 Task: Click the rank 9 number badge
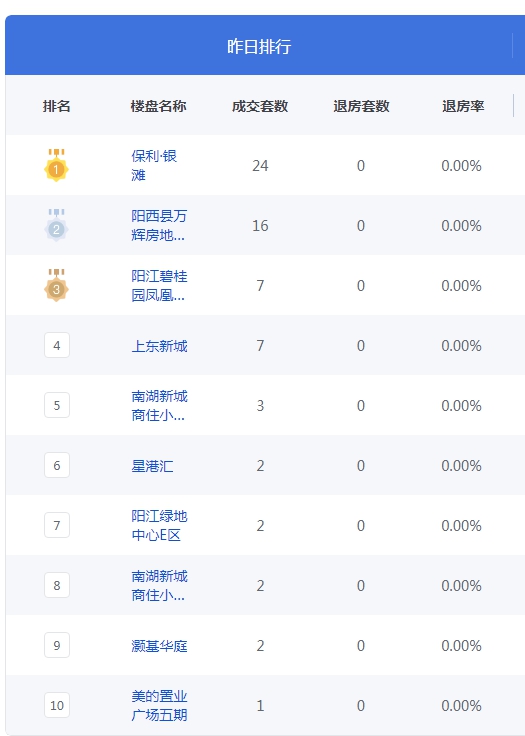coord(57,645)
